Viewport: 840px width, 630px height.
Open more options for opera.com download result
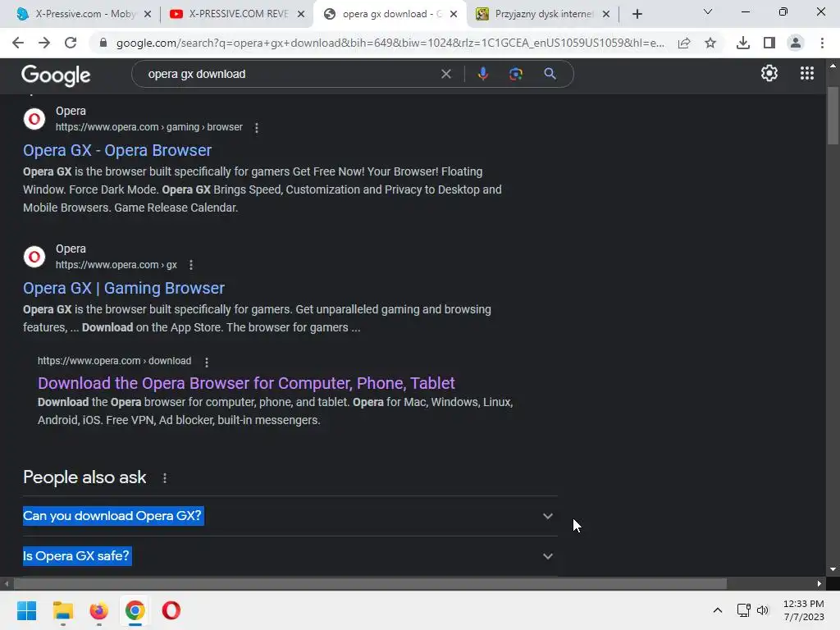click(x=206, y=362)
